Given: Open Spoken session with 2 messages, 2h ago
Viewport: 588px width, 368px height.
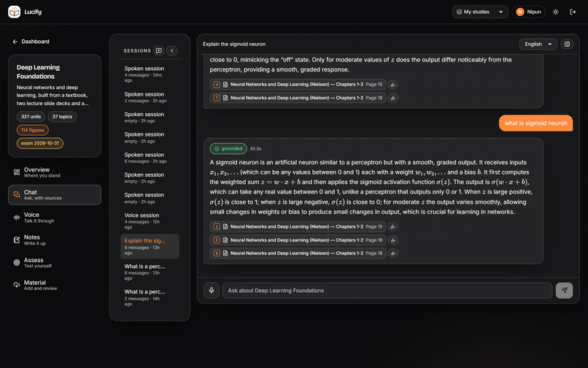Looking at the screenshot, I should pos(150,97).
